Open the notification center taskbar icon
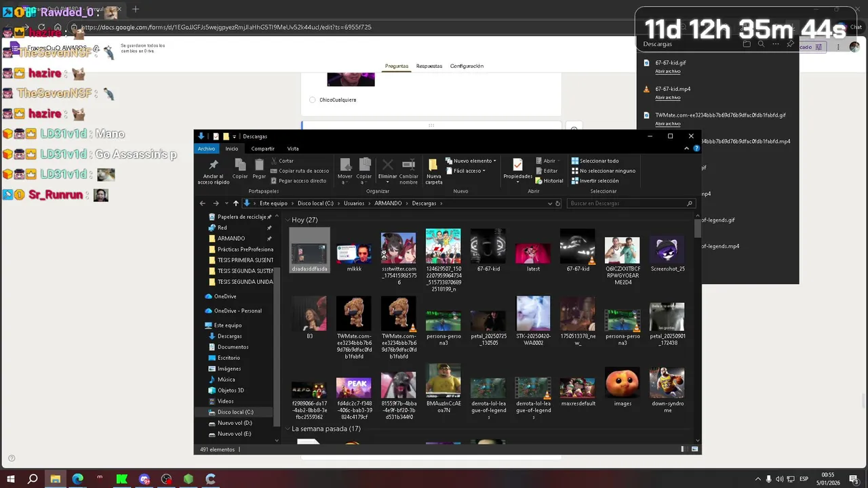 855,479
